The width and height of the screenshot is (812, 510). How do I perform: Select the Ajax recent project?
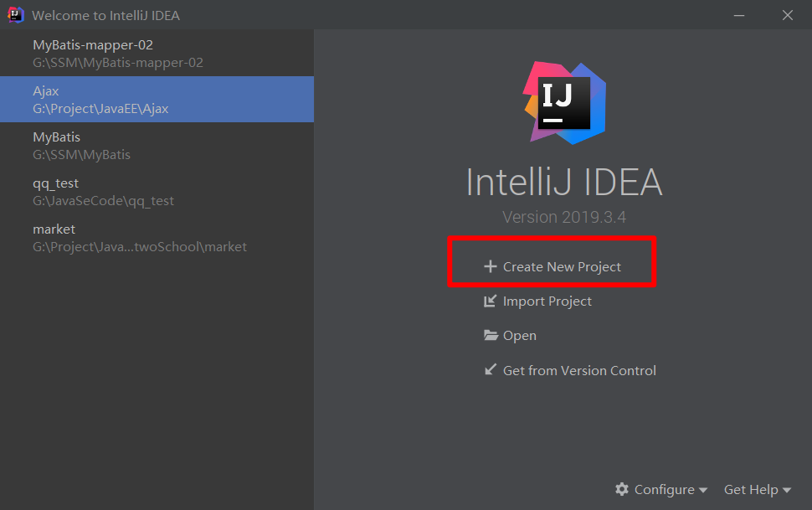(x=100, y=99)
